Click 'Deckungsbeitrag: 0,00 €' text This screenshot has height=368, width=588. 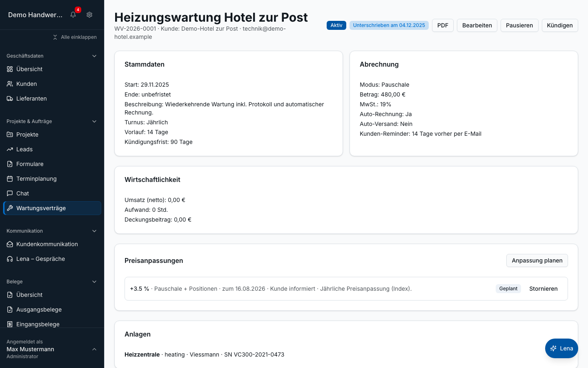point(158,220)
